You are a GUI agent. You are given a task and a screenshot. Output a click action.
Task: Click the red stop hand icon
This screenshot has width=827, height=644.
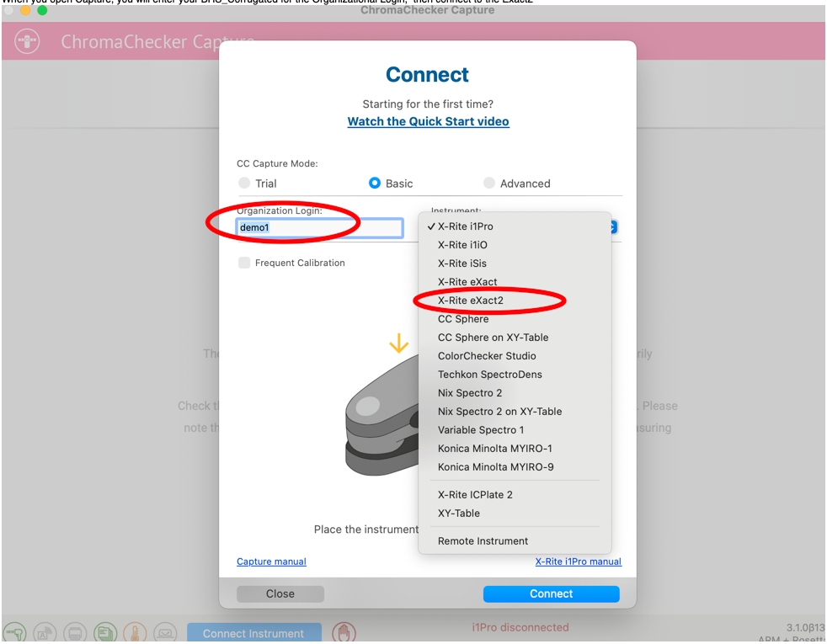[344, 632]
